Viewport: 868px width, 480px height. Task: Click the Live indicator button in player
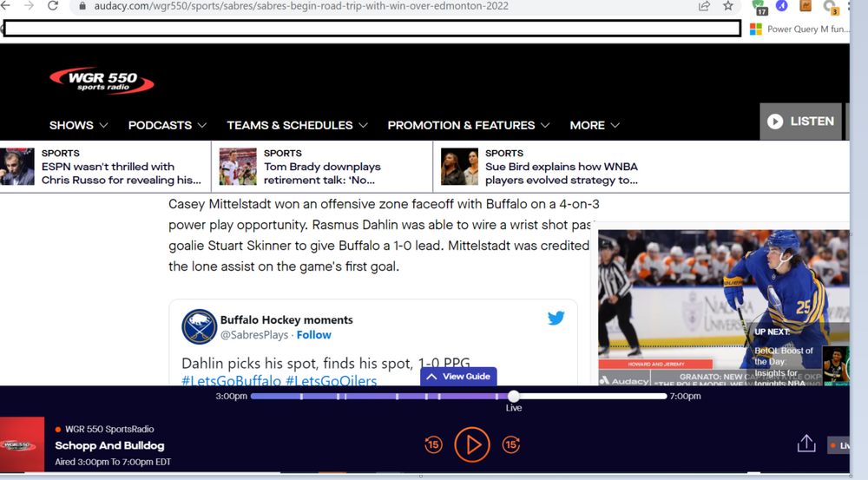pos(838,445)
